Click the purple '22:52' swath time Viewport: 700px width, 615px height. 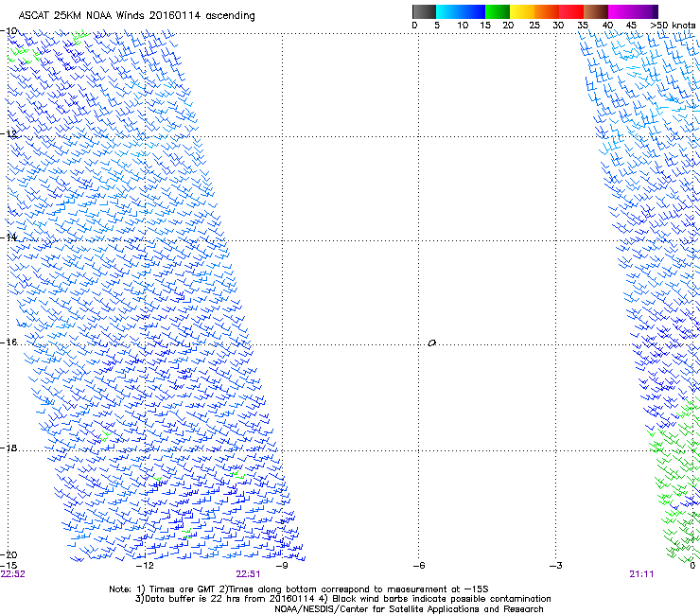[x=13, y=574]
